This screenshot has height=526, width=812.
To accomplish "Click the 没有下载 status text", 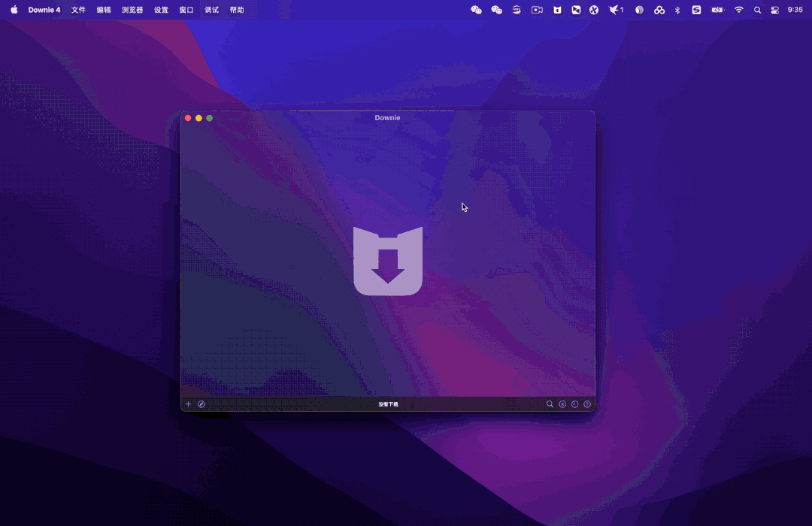I will pyautogui.click(x=389, y=404).
